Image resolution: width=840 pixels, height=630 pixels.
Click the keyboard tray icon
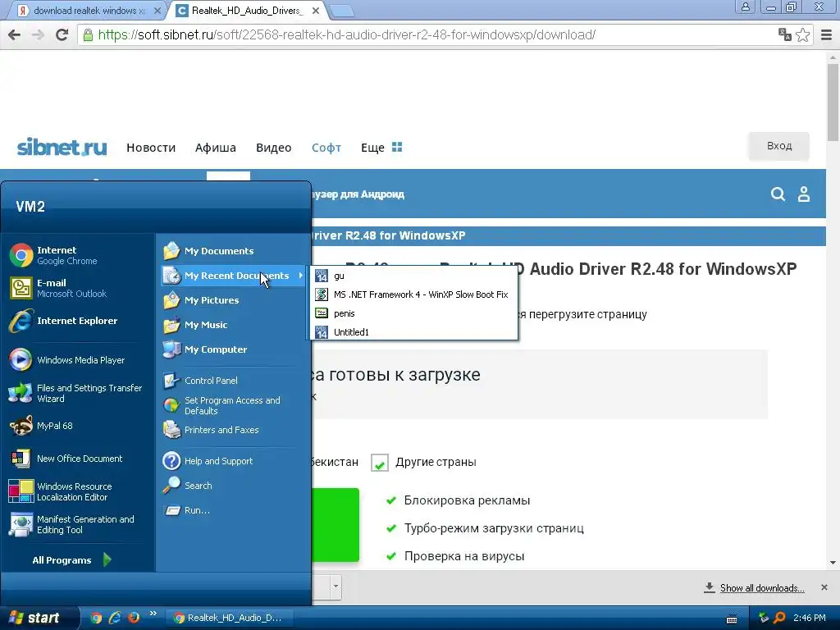tap(732, 619)
